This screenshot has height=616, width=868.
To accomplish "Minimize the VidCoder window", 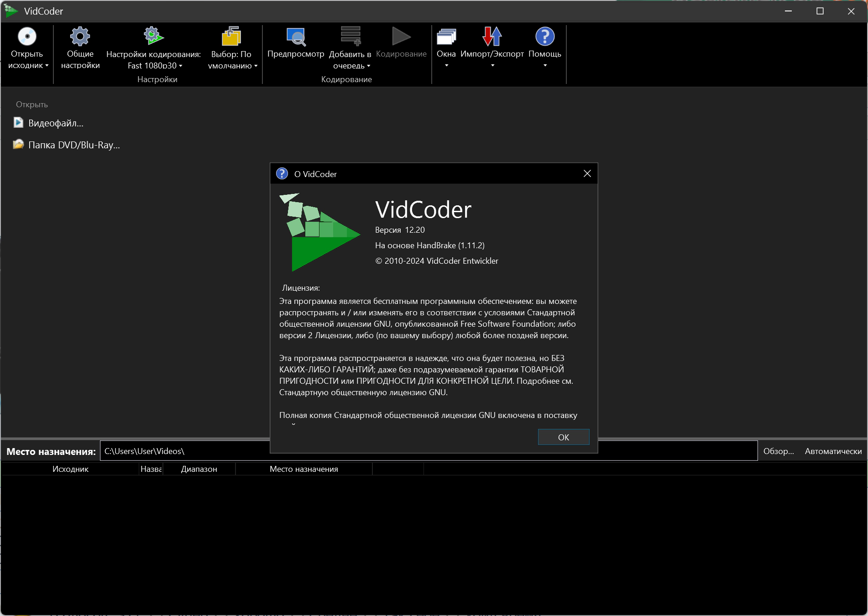I will pyautogui.click(x=788, y=11).
